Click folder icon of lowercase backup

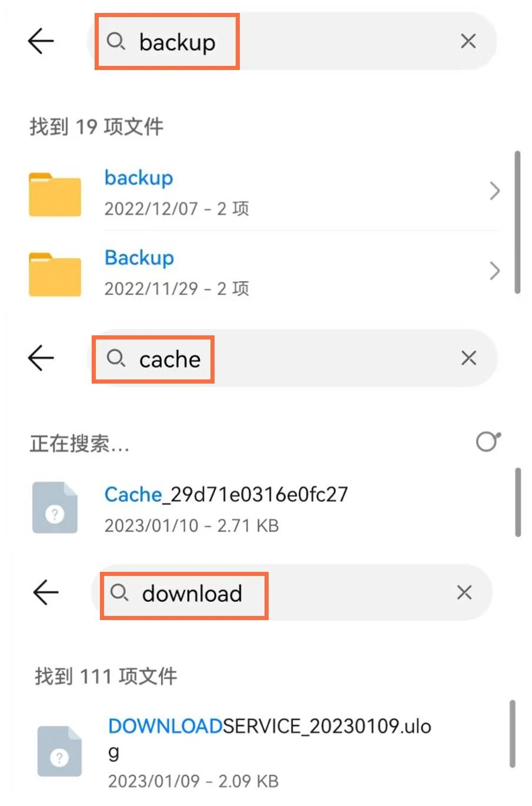click(x=55, y=194)
